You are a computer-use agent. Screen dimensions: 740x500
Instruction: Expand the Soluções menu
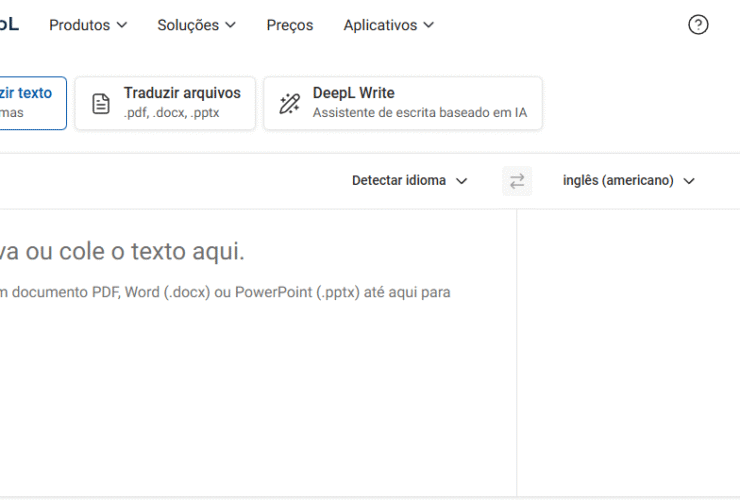[x=196, y=25]
